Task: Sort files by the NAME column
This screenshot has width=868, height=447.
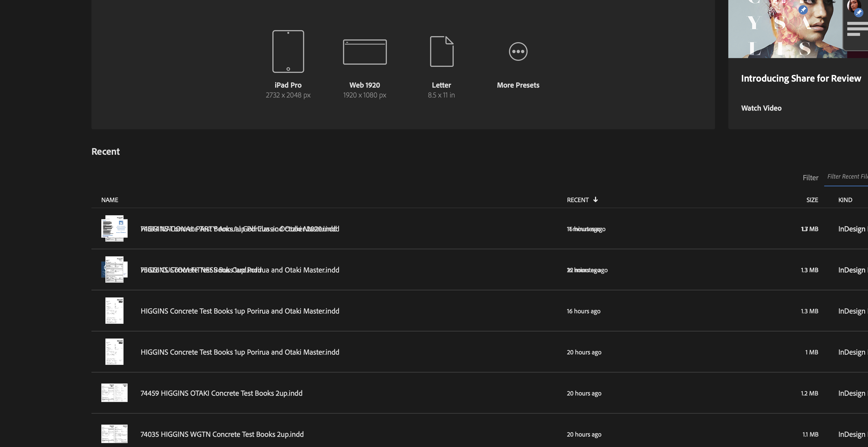Action: (110, 200)
